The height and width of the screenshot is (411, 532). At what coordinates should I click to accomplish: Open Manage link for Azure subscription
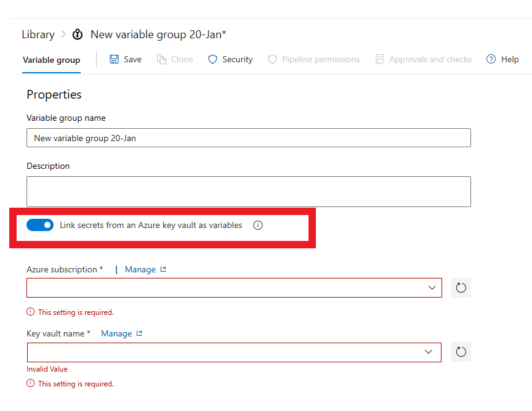pyautogui.click(x=140, y=269)
